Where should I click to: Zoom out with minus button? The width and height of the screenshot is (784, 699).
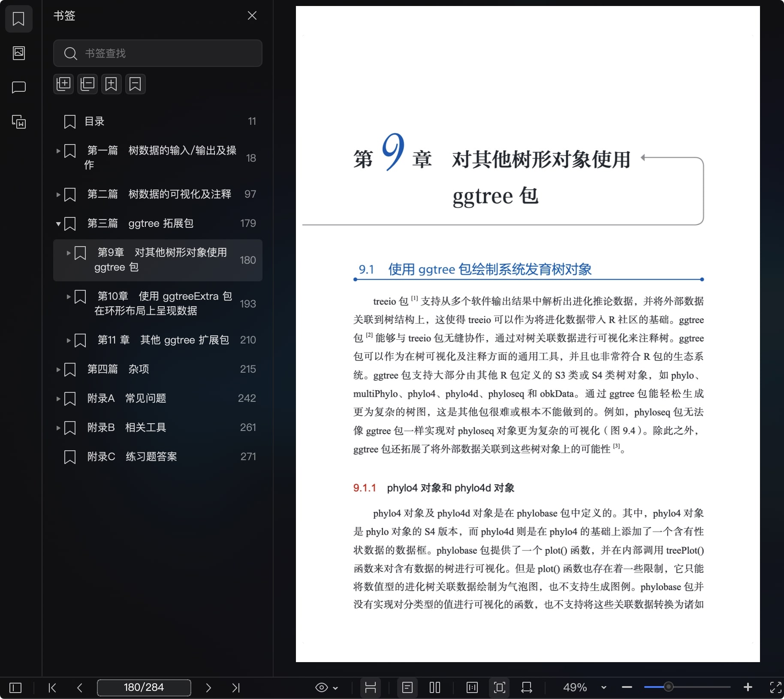pyautogui.click(x=627, y=687)
